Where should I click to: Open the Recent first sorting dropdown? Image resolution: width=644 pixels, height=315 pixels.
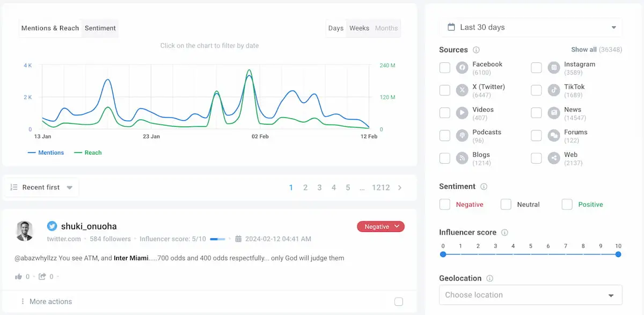coord(42,187)
